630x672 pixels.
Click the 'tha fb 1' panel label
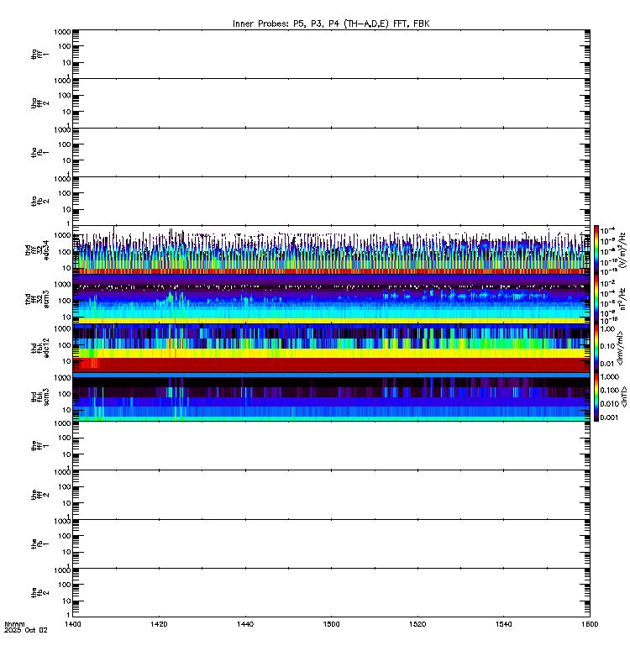tap(39, 153)
